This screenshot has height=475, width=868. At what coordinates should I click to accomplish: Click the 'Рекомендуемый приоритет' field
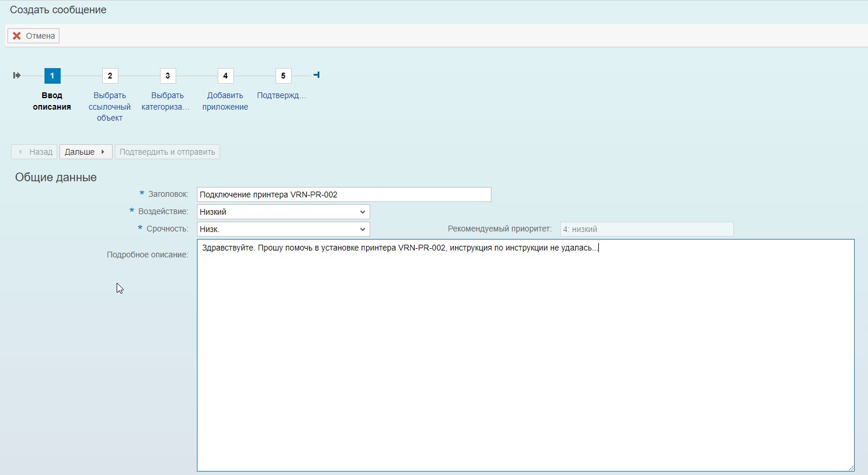[646, 229]
